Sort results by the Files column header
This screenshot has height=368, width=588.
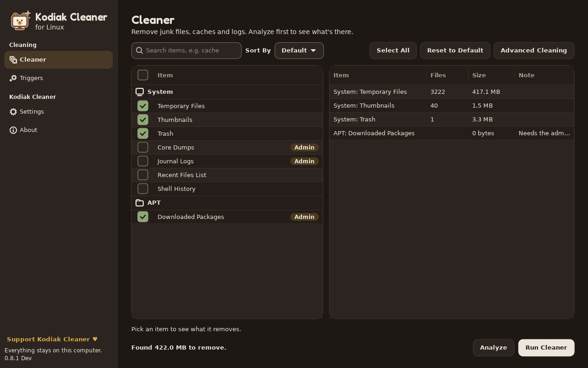[x=447, y=75]
